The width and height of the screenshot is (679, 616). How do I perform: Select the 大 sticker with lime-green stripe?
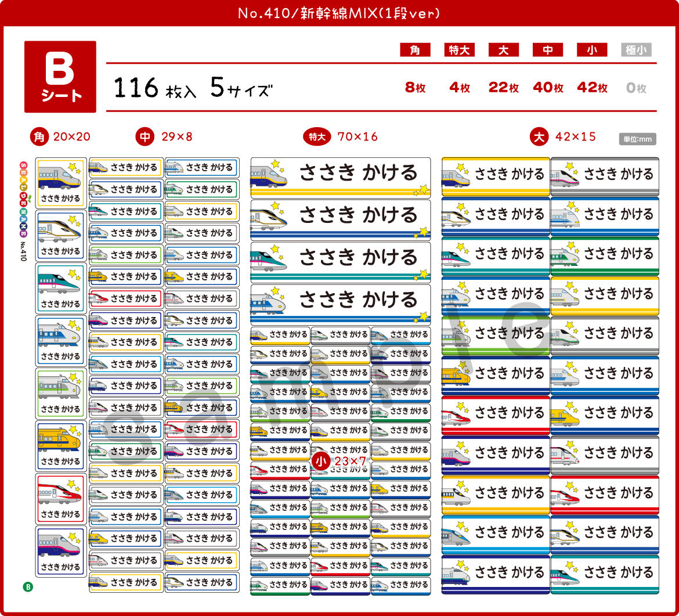(496, 336)
